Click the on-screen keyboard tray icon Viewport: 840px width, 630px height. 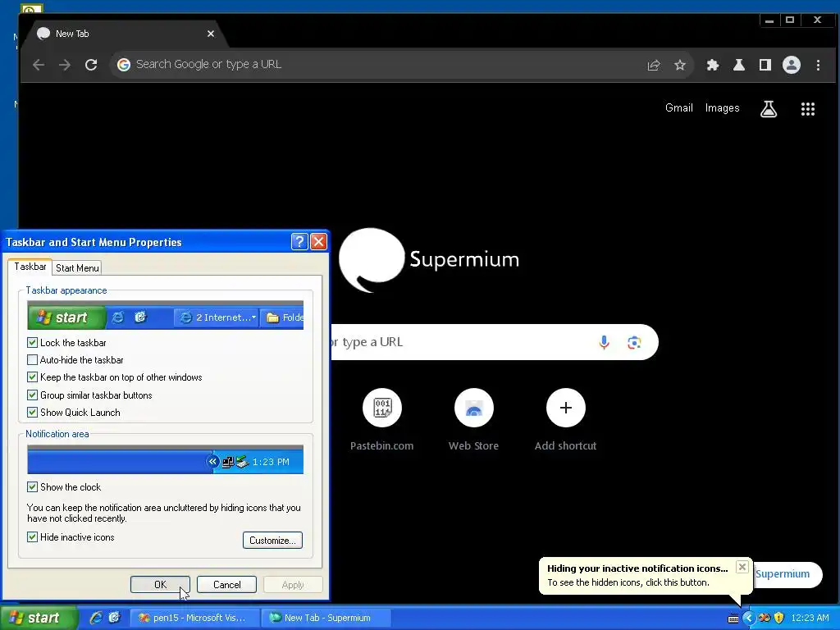pyautogui.click(x=733, y=619)
